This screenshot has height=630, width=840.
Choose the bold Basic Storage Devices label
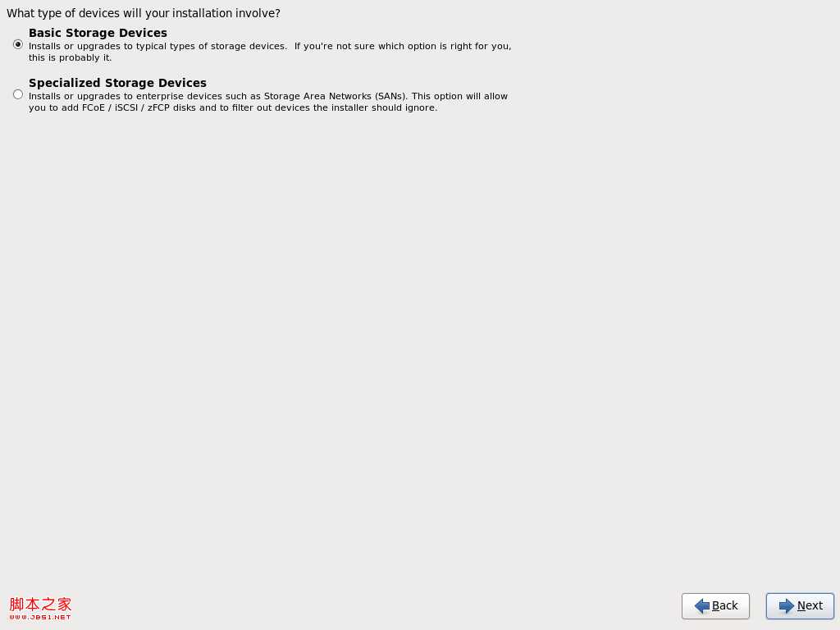point(98,33)
